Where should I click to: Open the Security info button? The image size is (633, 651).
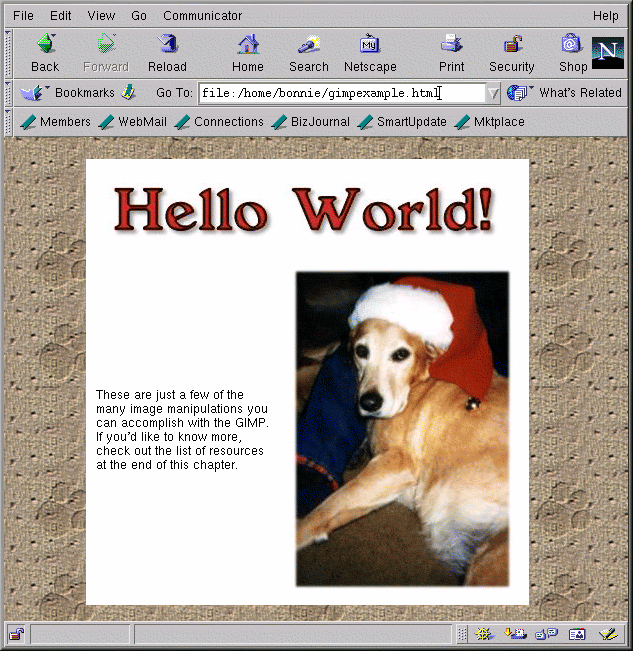[x=512, y=53]
